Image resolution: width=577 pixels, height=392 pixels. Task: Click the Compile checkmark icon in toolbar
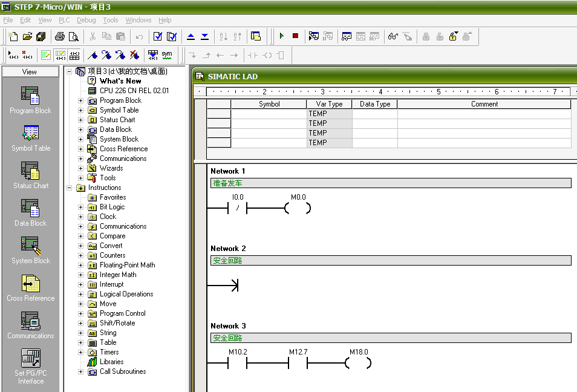click(x=158, y=36)
